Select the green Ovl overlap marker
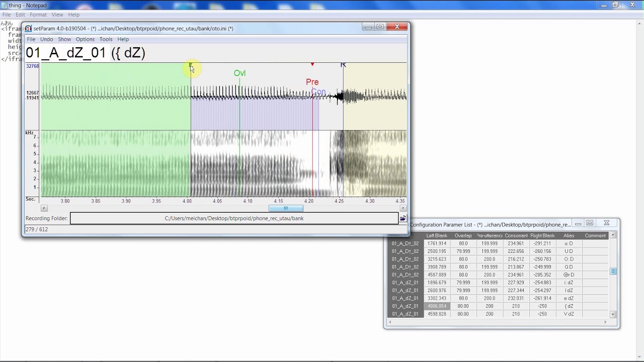This screenshot has width=644, height=362. tap(239, 73)
